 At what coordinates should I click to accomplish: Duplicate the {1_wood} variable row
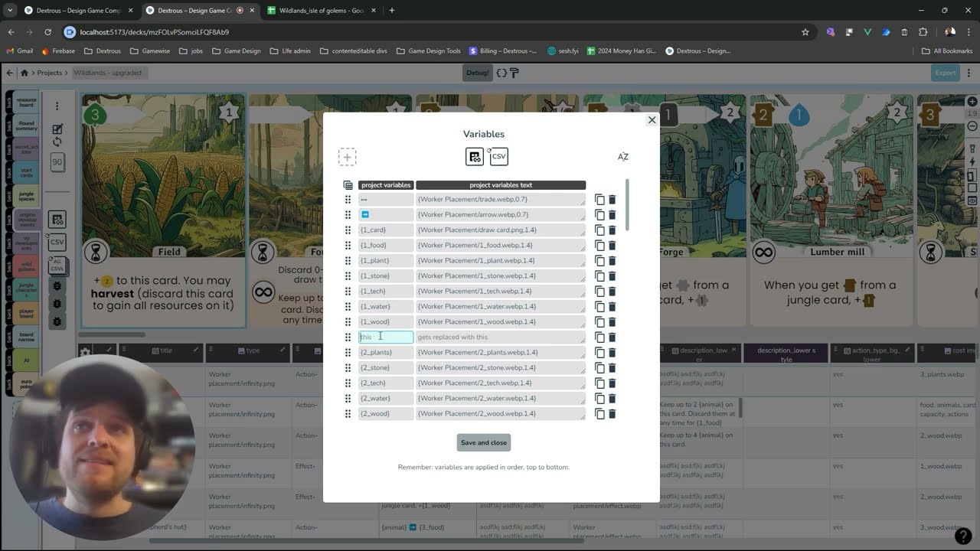(599, 322)
